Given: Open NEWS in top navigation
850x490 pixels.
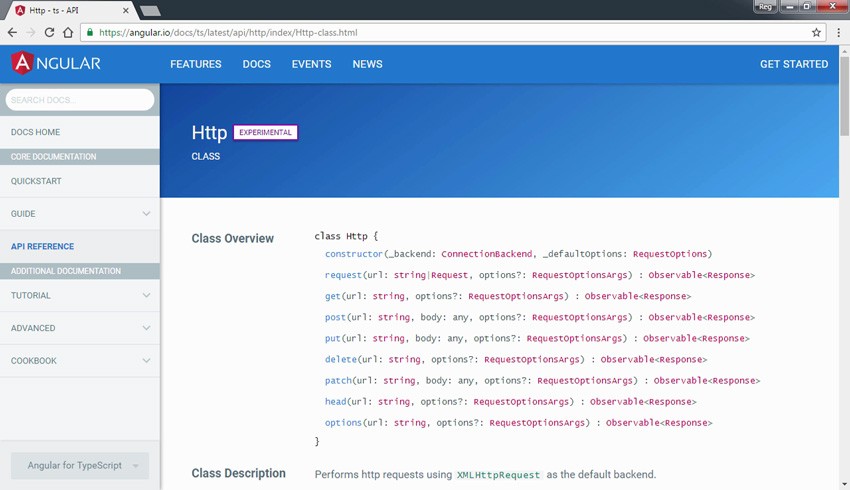Looking at the screenshot, I should click(367, 64).
